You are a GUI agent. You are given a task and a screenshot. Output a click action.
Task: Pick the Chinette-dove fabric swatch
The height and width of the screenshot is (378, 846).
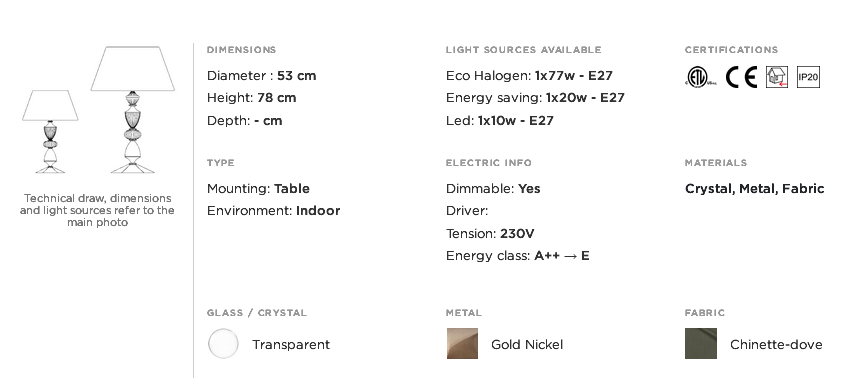click(x=701, y=343)
